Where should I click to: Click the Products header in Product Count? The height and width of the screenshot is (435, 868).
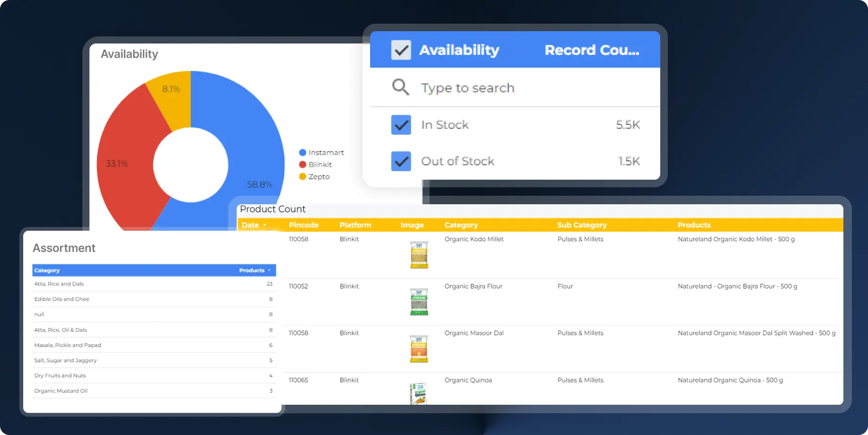(694, 225)
